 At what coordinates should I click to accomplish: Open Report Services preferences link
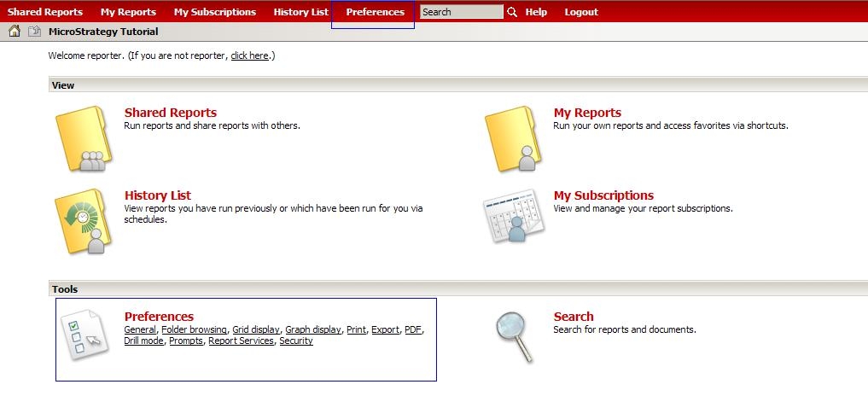pyautogui.click(x=241, y=341)
